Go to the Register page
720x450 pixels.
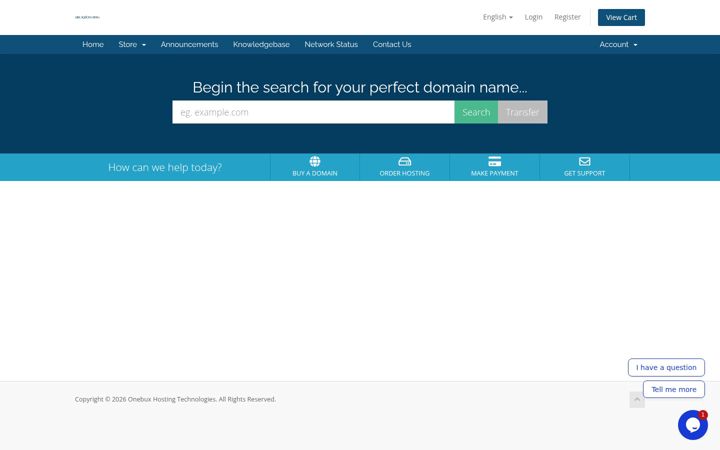[x=567, y=17]
